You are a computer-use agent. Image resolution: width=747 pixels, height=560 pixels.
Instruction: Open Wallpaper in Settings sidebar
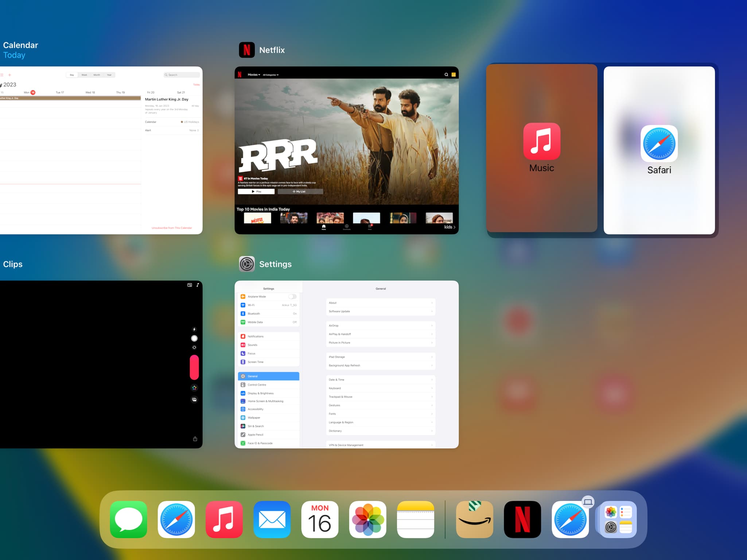(269, 417)
